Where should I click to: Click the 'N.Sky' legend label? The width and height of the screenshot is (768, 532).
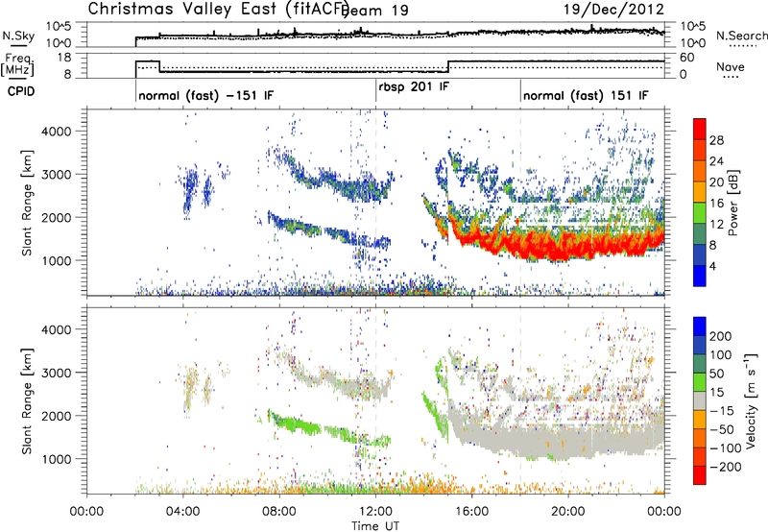(18, 36)
